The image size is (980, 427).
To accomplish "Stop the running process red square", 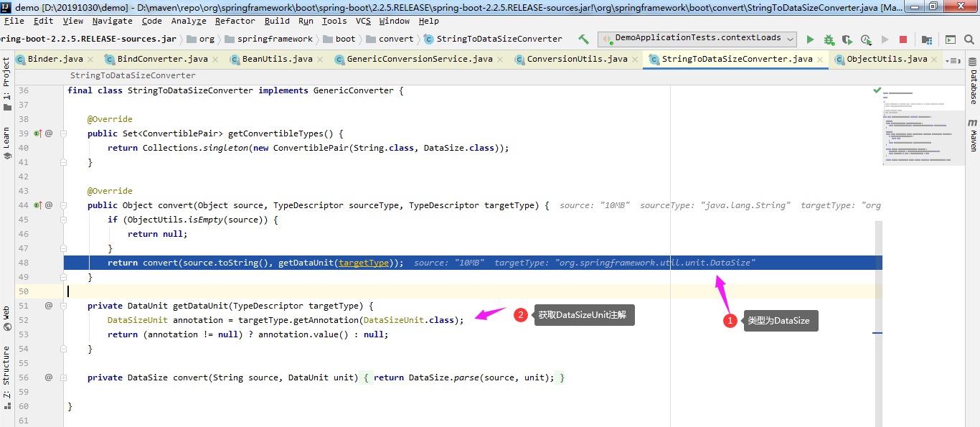I will coord(903,39).
